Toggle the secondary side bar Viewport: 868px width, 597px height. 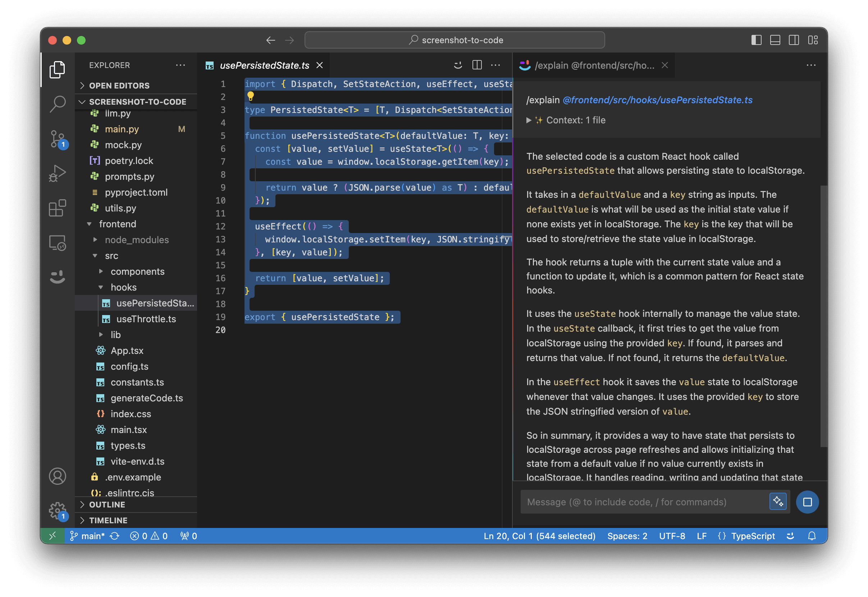(x=794, y=40)
